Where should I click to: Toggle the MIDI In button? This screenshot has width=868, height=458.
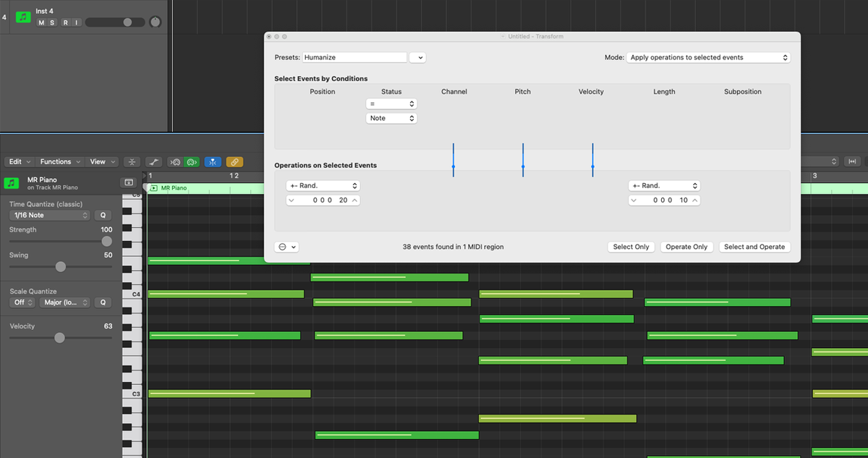(x=175, y=162)
